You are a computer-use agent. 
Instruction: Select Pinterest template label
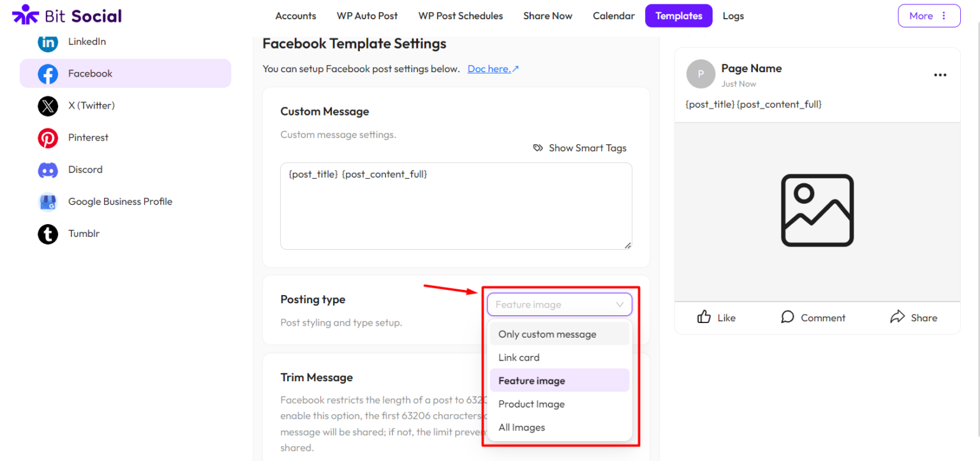tap(88, 137)
